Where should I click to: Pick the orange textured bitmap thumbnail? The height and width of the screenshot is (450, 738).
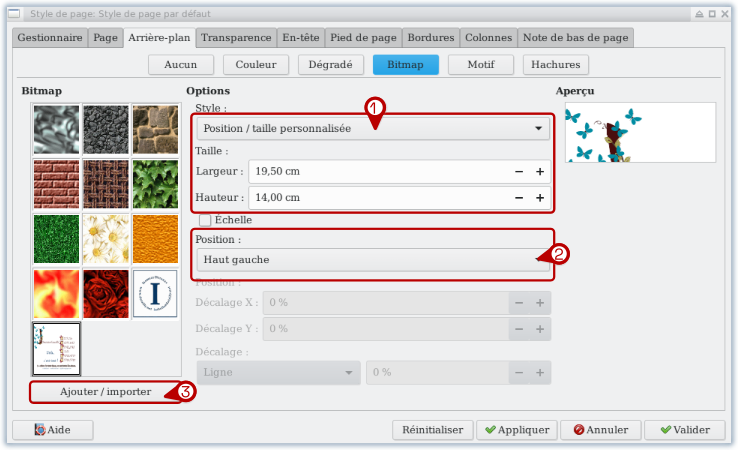point(155,238)
